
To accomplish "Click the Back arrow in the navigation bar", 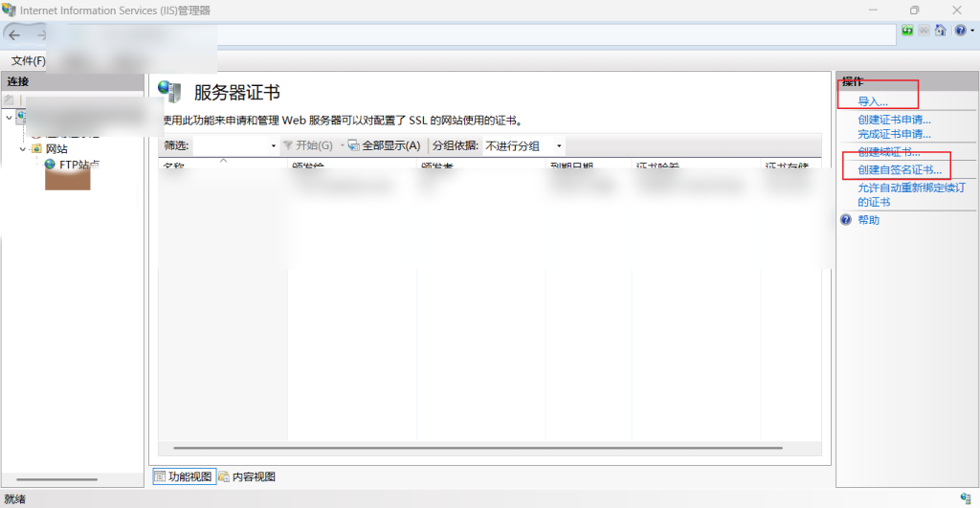I will click(x=13, y=35).
